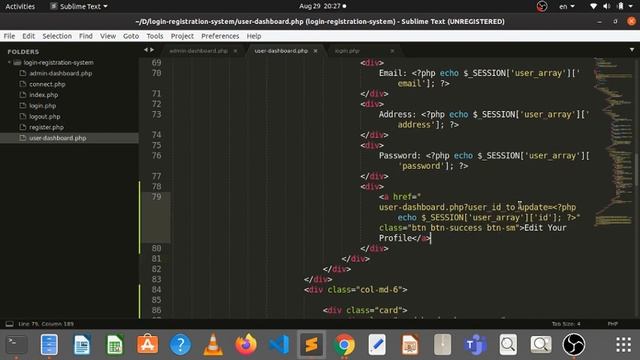Viewport: 640px width, 360px height.
Task: Open logout.php in the sidebar
Action: [44, 116]
